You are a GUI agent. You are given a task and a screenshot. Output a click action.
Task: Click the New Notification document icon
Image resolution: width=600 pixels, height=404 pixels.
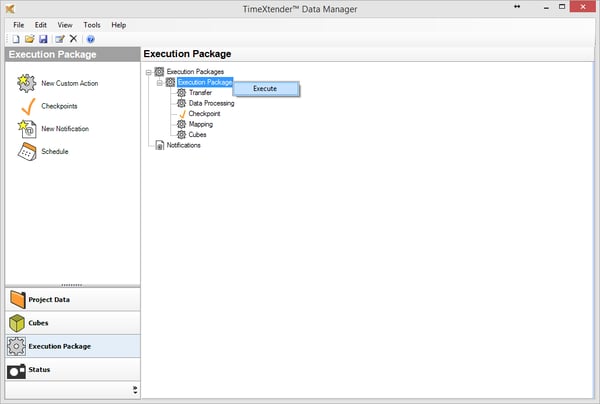tap(27, 129)
